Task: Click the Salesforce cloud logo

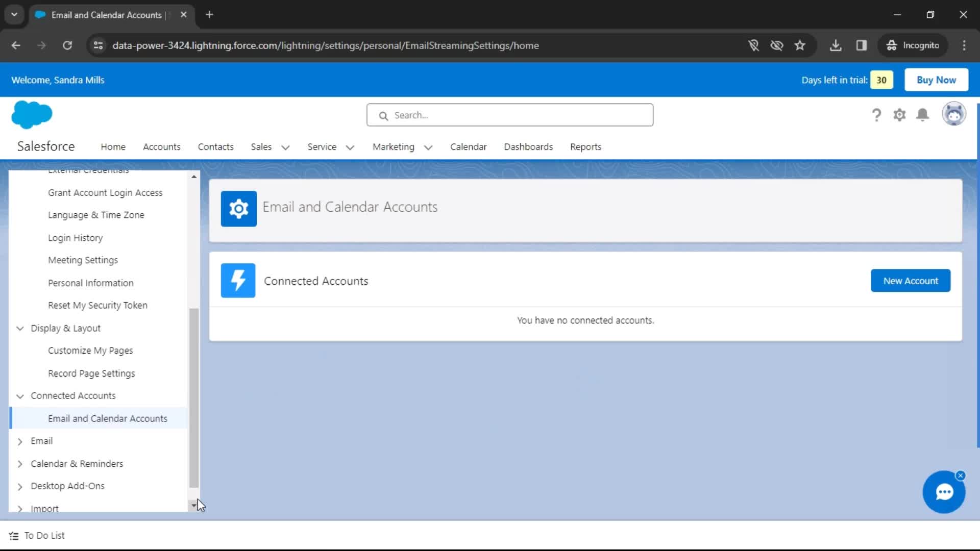Action: point(31,114)
